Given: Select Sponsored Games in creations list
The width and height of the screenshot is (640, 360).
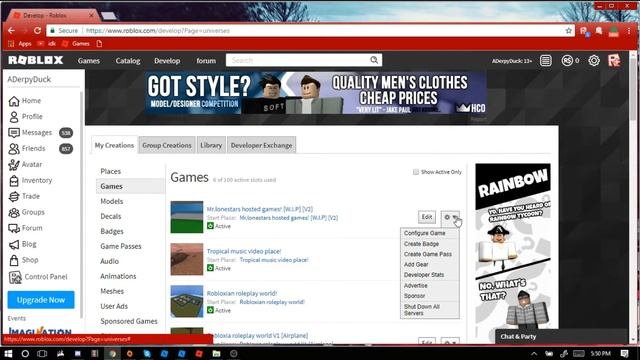Looking at the screenshot, I should [x=129, y=321].
